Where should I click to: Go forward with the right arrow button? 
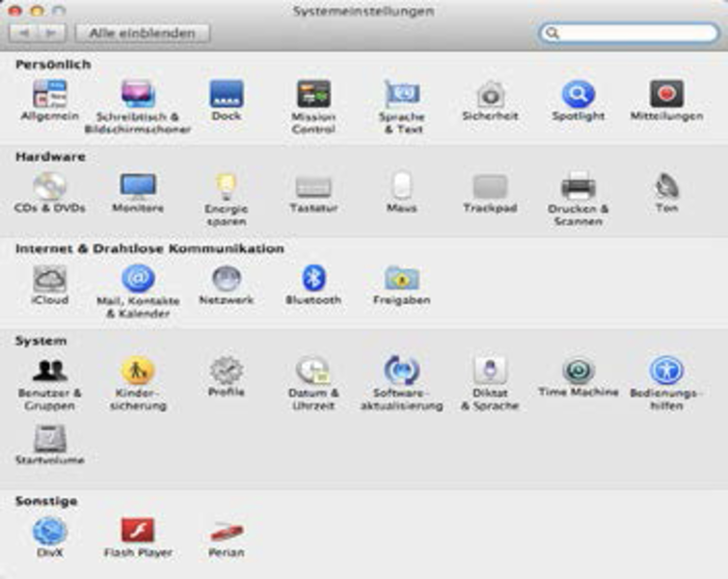(x=51, y=33)
